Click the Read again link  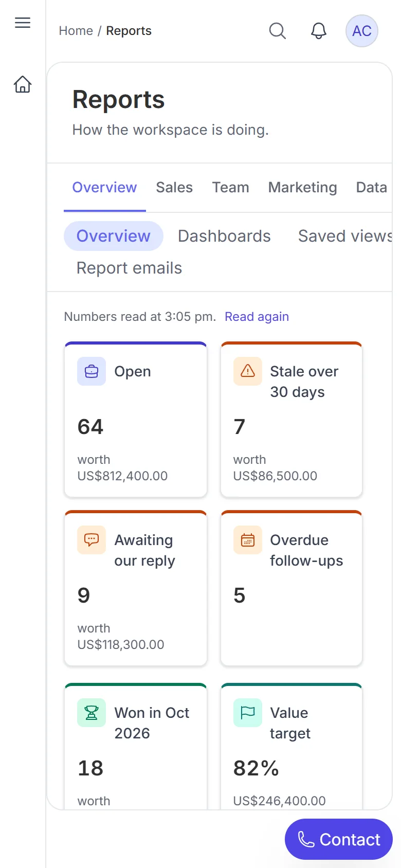257,317
